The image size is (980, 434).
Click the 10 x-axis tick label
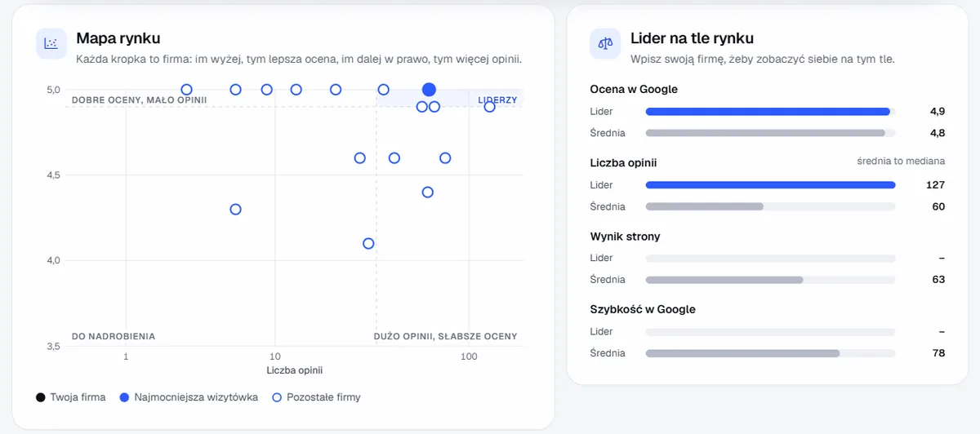pos(275,356)
